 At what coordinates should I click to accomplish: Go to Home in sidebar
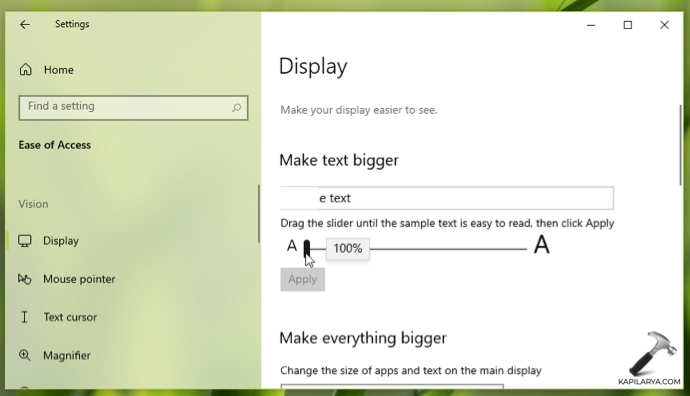click(59, 70)
